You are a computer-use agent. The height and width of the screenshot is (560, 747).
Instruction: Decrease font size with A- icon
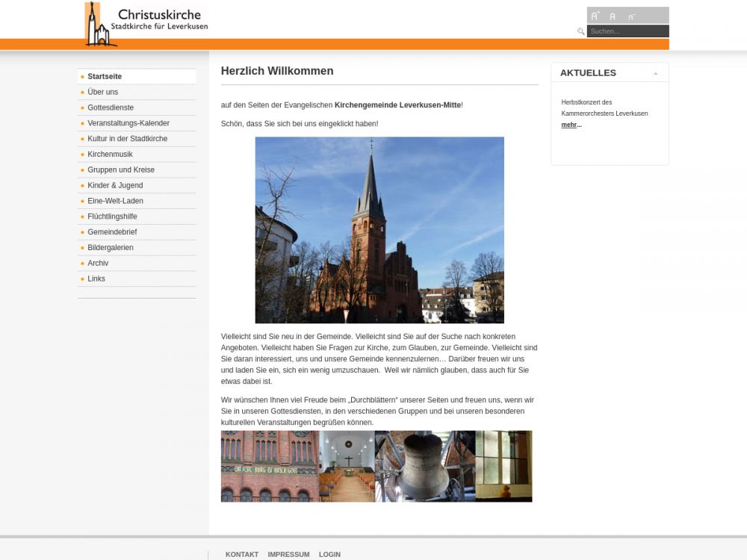632,16
